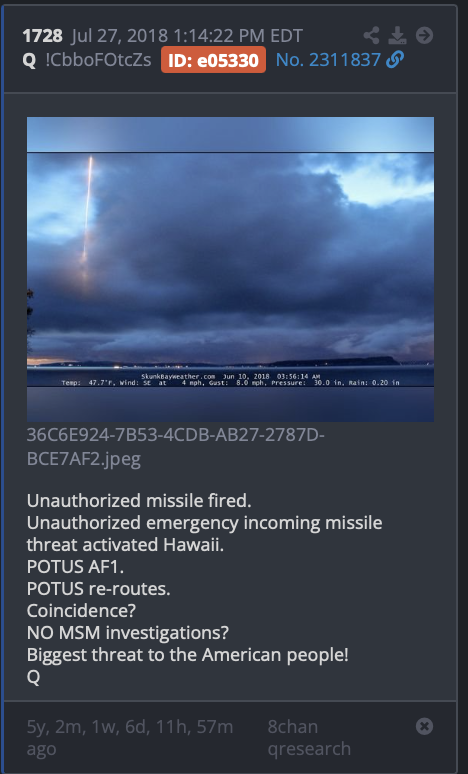The image size is (468, 774).
Task: Select post number 1728 in header
Action: [x=42, y=36]
